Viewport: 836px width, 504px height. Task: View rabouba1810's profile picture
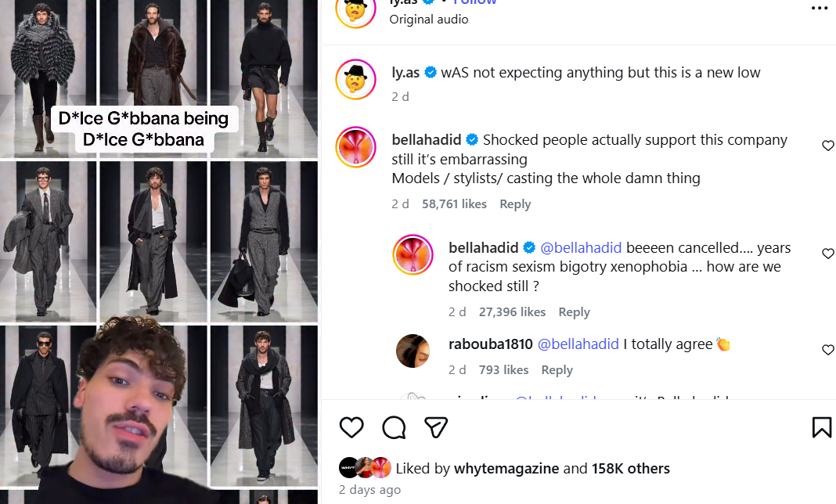pos(413,351)
